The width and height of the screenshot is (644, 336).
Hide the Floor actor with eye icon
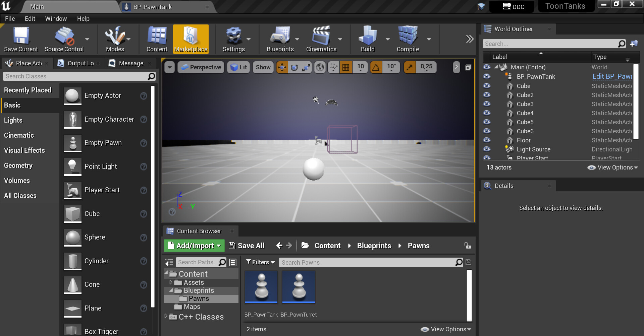pos(487,140)
